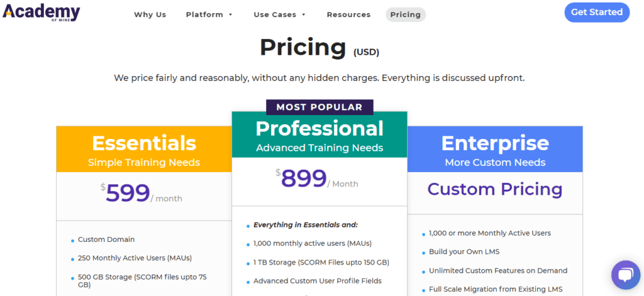Expand the Use Cases dropdown arrow
The width and height of the screenshot is (644, 296).
coord(304,15)
